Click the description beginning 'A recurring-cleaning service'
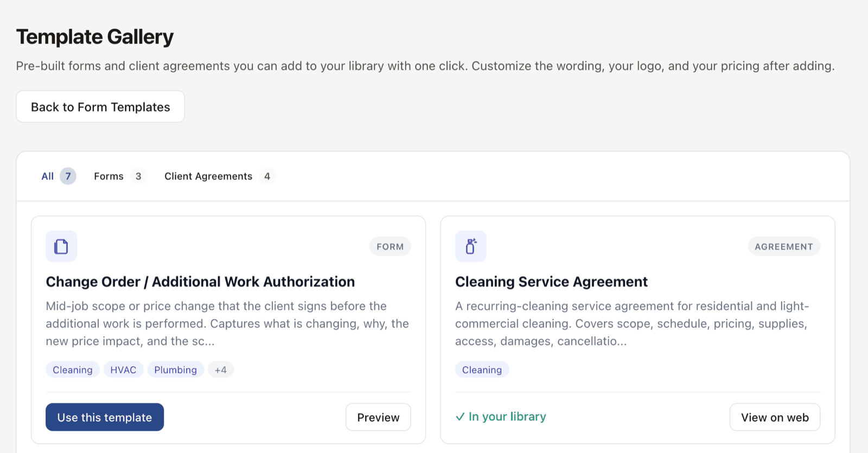 632,324
